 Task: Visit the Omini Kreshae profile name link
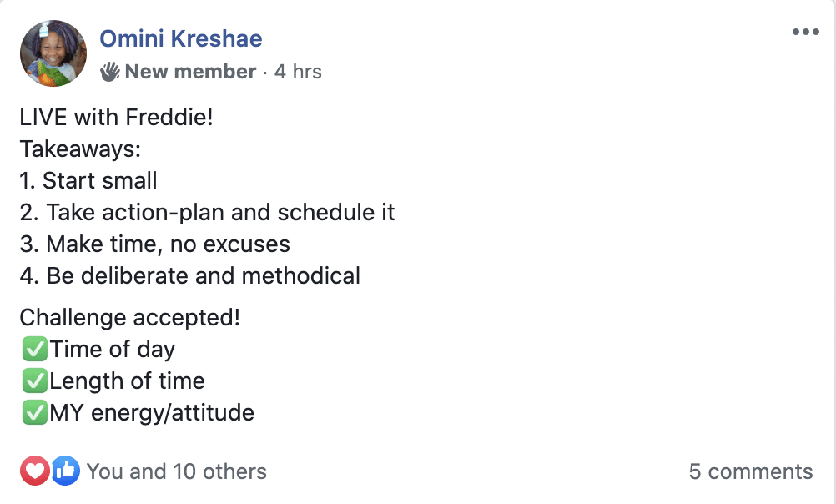[181, 39]
